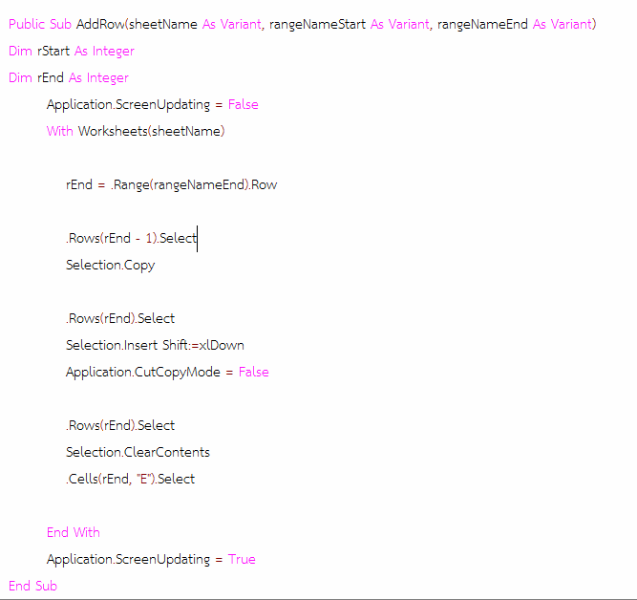Click the 'Dim rEnd As Integer' line
Screen dimensions: 637x600
68,78
